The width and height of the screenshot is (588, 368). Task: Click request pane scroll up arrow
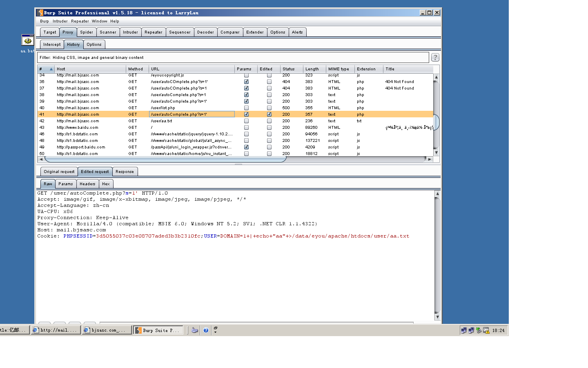click(x=437, y=193)
